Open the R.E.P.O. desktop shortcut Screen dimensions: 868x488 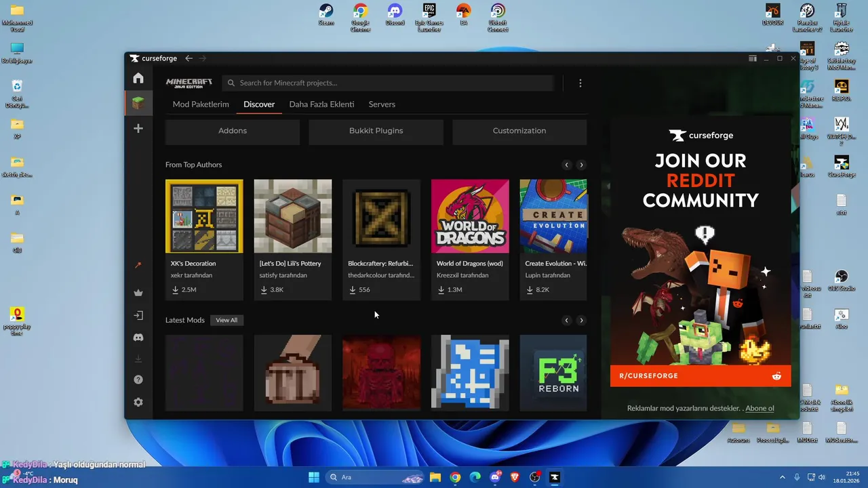pyautogui.click(x=842, y=90)
